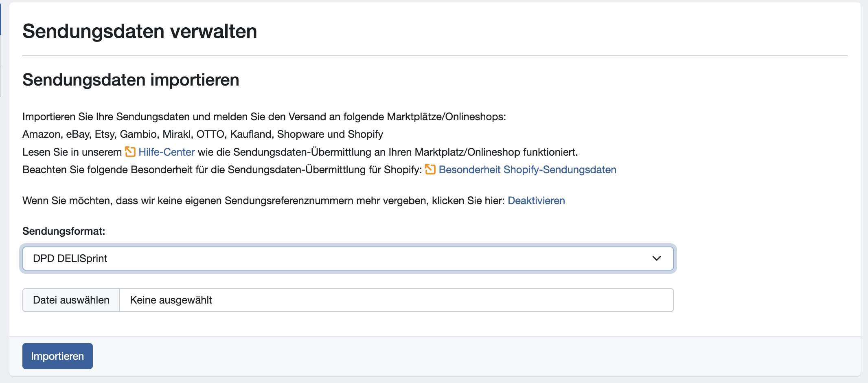Viewport: 868px width, 383px height.
Task: Click the Sendungsformat label
Action: click(64, 231)
